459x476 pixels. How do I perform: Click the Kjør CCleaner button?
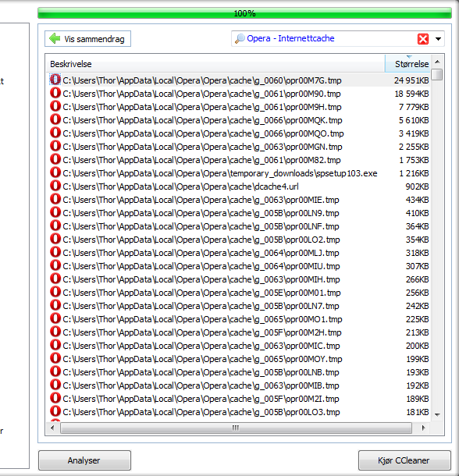[x=404, y=460]
